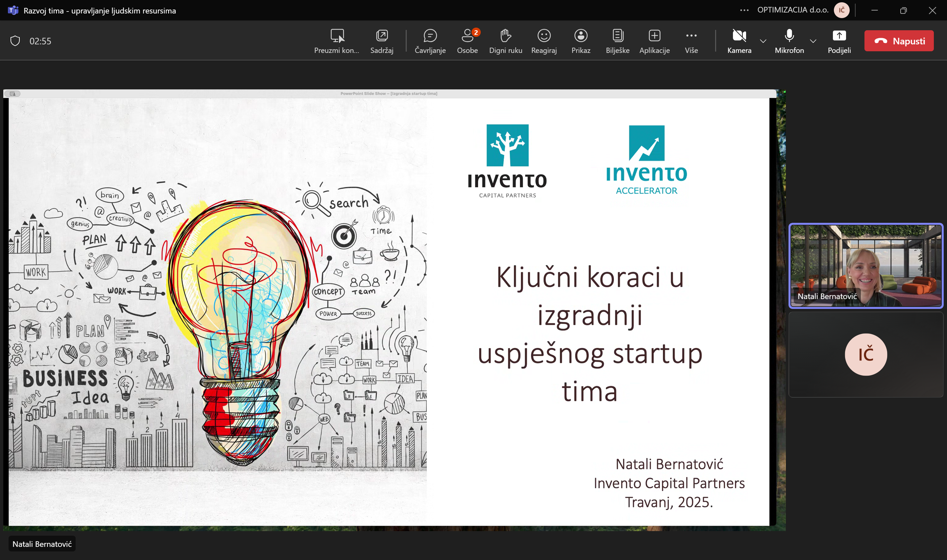Share content with Podijeli
This screenshot has height=560, width=947.
pyautogui.click(x=839, y=41)
